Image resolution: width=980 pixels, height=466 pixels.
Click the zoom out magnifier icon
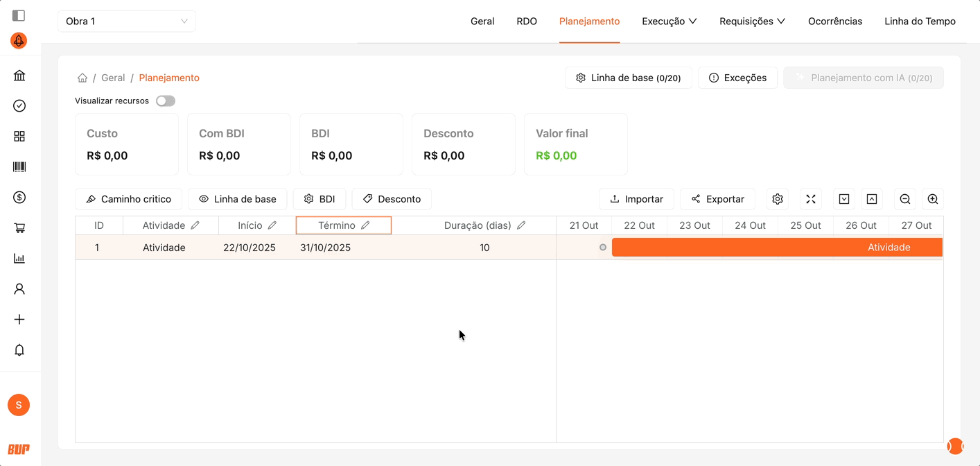(904, 199)
